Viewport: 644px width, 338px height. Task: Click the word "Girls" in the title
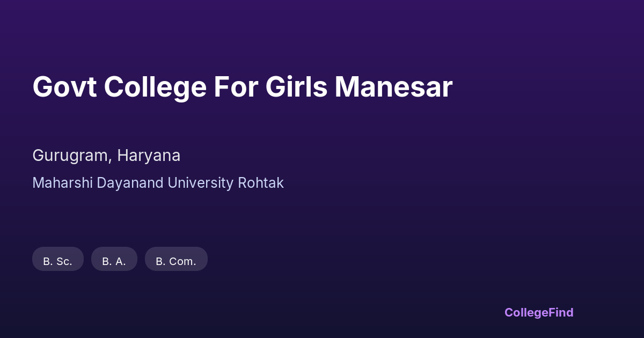point(296,87)
